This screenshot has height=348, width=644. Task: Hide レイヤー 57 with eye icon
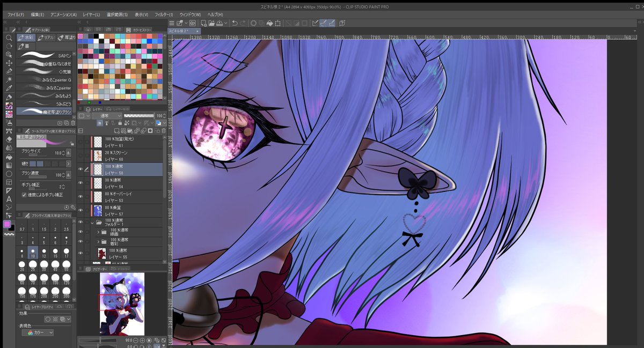80,211
